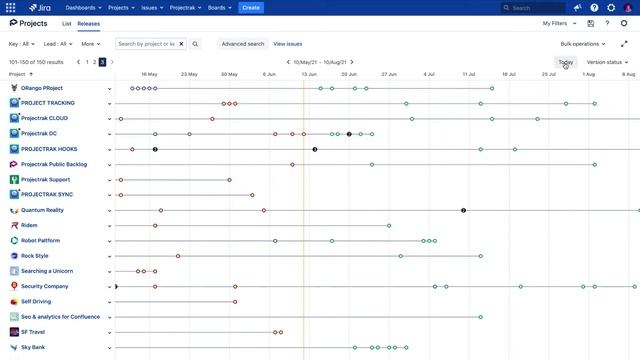
Task: Click black release marker in Quantum Reality row
Action: point(463,210)
